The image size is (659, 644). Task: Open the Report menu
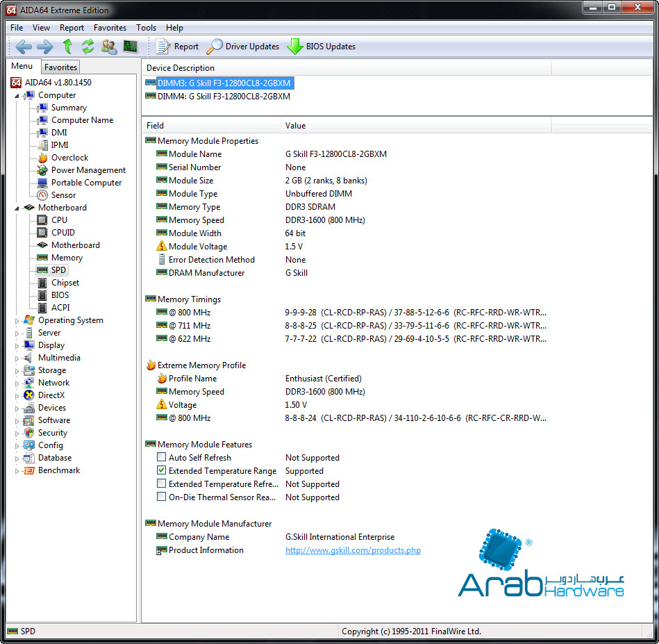pos(72,28)
